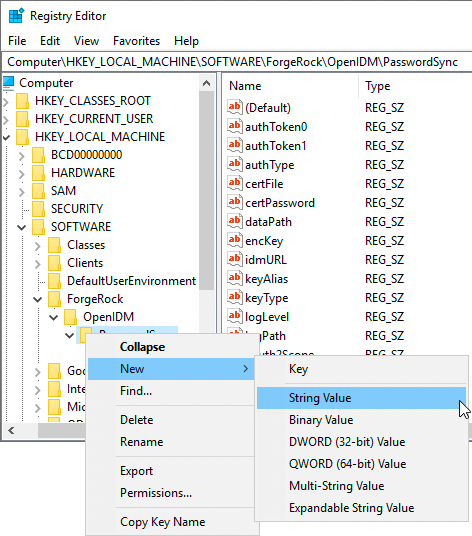Expand the HARDWARE key
The width and height of the screenshot is (472, 536).
click(22, 174)
